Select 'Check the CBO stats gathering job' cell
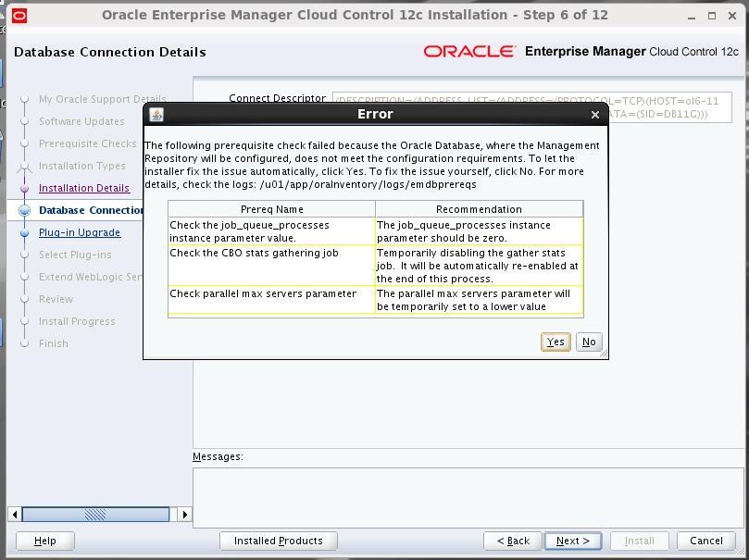Image resolution: width=749 pixels, height=560 pixels. [272, 266]
